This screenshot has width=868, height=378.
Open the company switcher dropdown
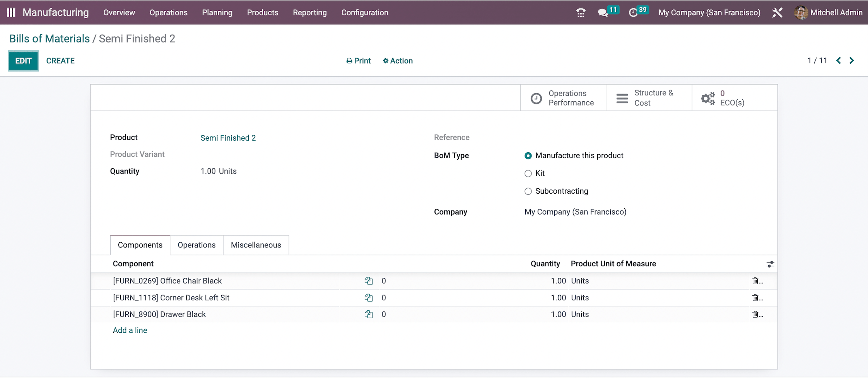point(709,13)
